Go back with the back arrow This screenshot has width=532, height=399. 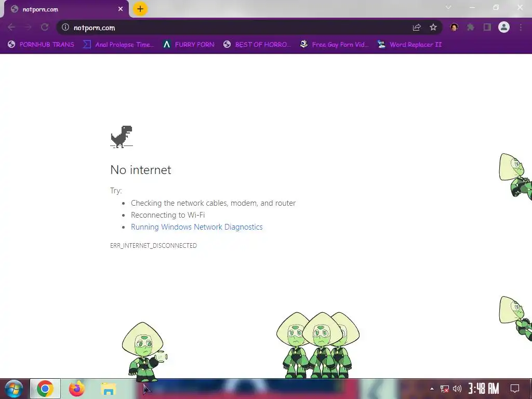(x=11, y=27)
